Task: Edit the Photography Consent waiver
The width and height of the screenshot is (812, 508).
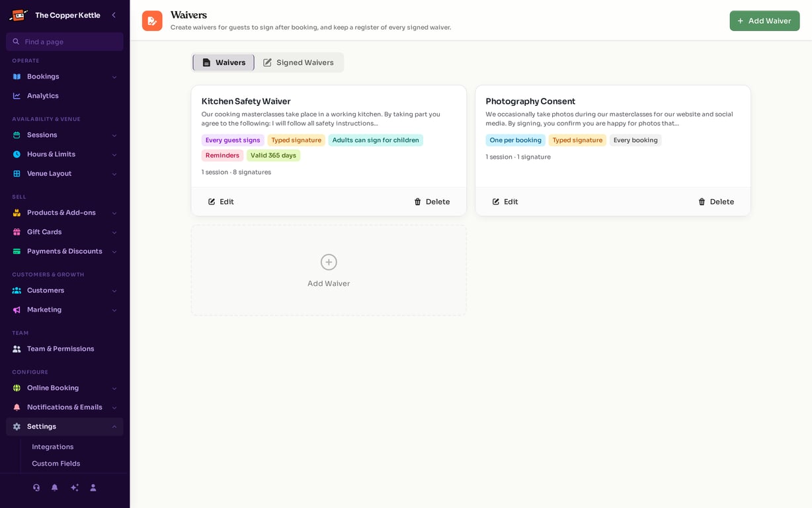Action: (505, 202)
